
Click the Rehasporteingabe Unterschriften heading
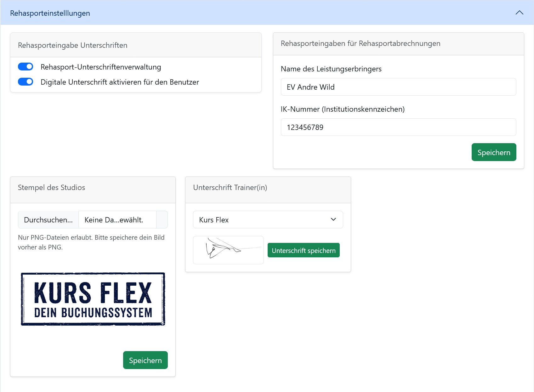pyautogui.click(x=73, y=45)
